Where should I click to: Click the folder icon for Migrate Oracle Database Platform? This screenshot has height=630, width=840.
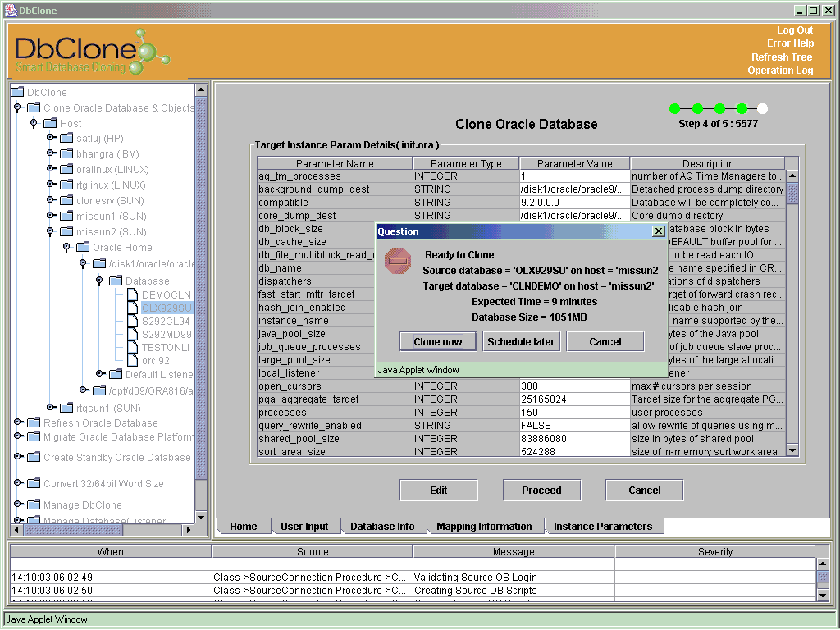click(x=33, y=436)
